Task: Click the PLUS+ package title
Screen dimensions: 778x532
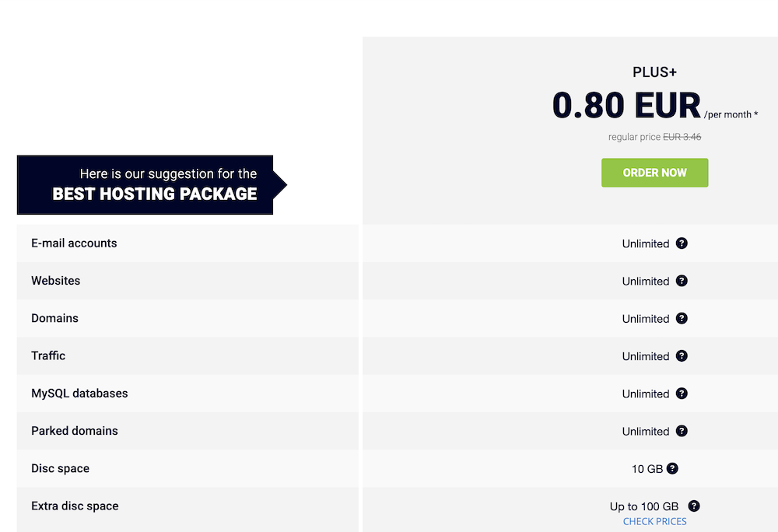Action: click(654, 72)
